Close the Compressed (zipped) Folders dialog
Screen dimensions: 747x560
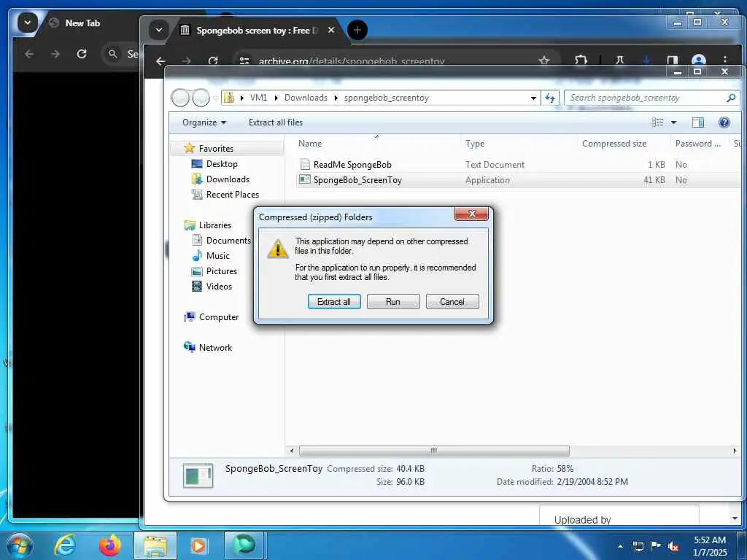(x=472, y=214)
